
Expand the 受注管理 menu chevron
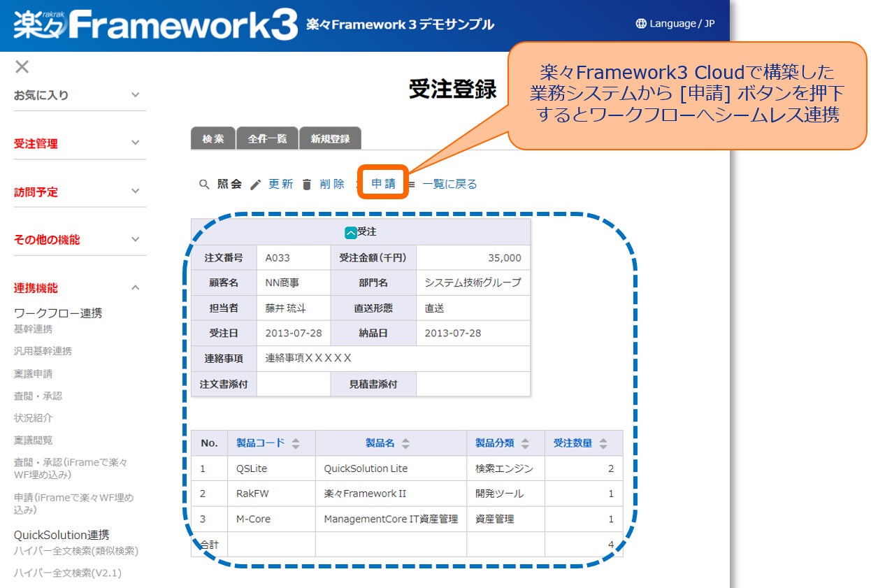(x=136, y=143)
